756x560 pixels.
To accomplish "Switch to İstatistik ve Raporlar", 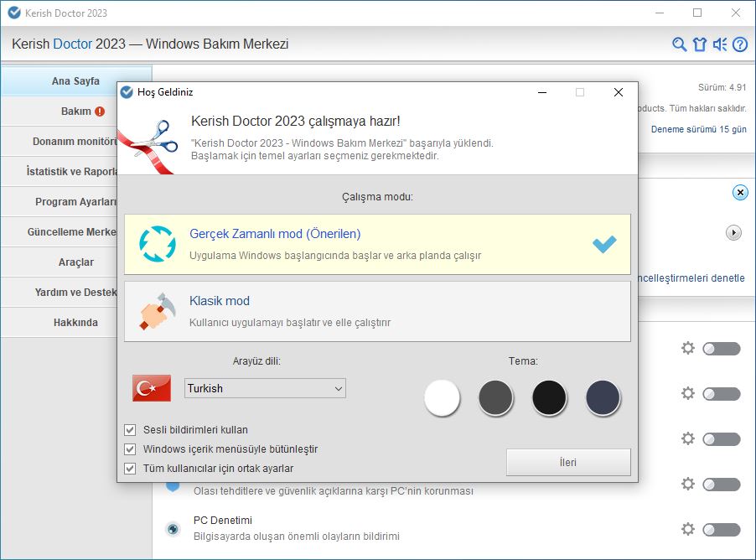I will tap(59, 171).
